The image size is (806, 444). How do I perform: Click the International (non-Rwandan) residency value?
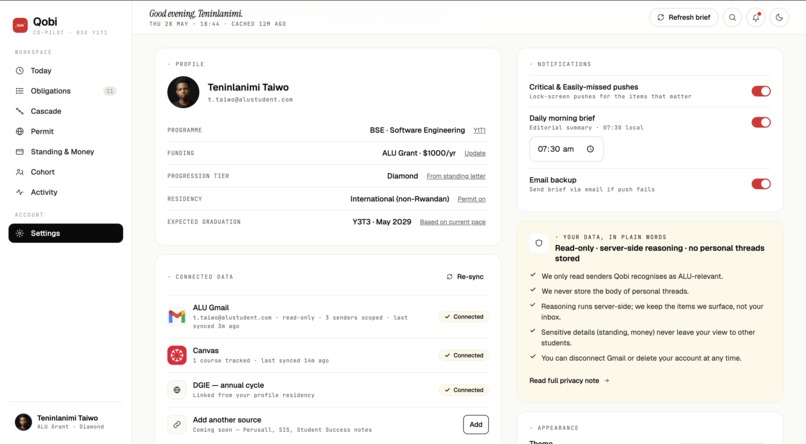click(400, 199)
